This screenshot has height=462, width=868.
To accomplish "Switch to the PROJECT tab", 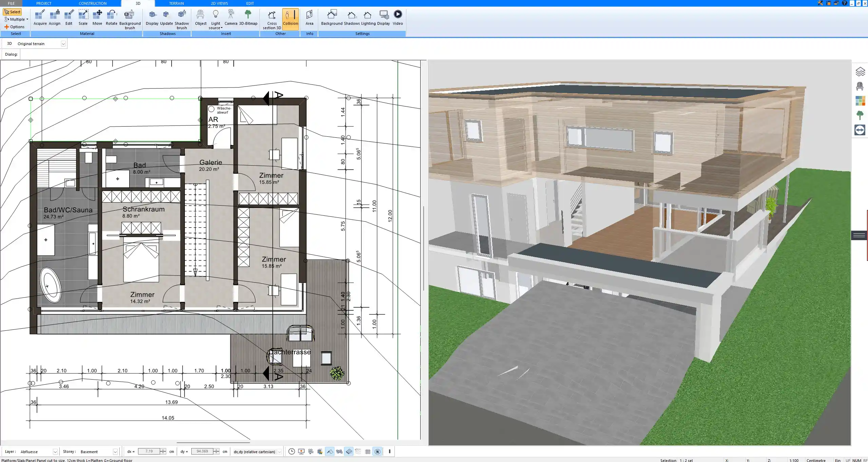I will coord(44,3).
